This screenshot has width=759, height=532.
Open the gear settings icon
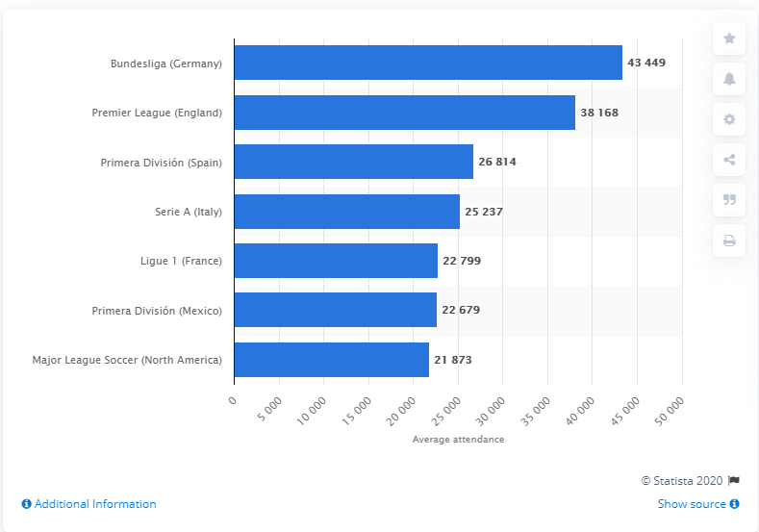click(x=729, y=119)
